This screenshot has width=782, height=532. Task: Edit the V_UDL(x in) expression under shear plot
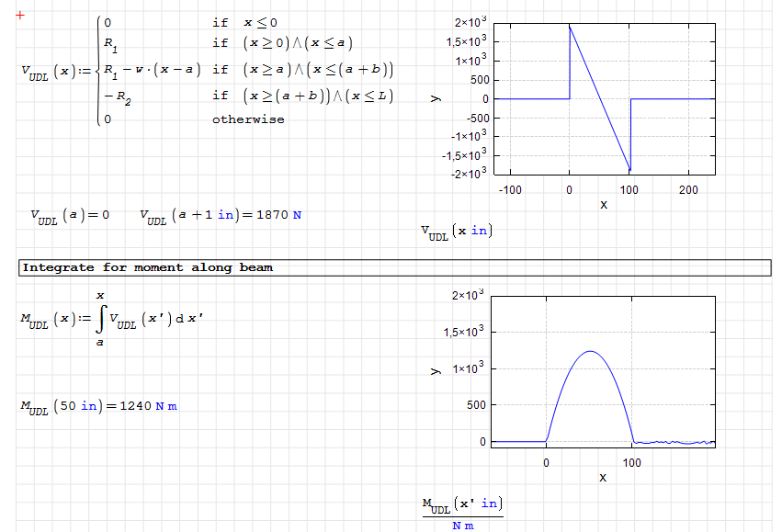(455, 232)
